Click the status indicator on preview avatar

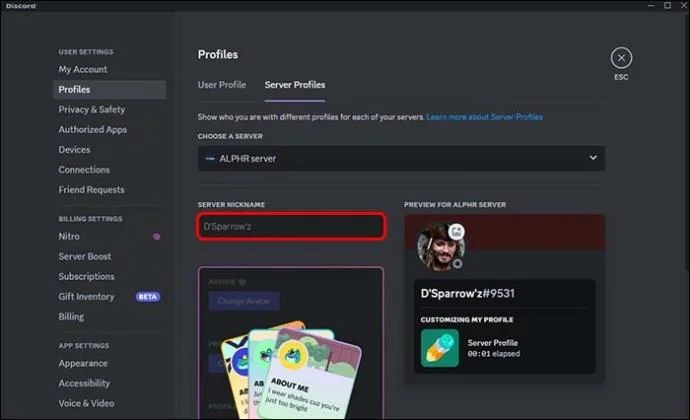tap(457, 264)
